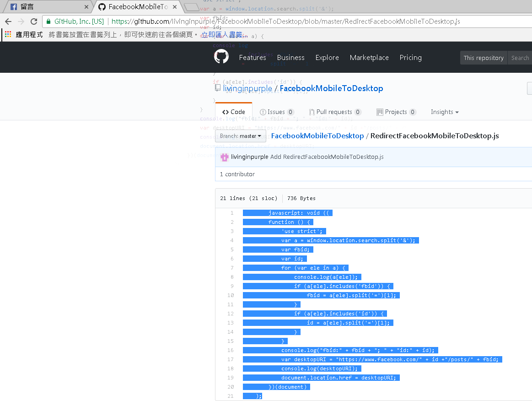This screenshot has width=532, height=401.
Task: Select the Pull requests tab
Action: [335, 112]
